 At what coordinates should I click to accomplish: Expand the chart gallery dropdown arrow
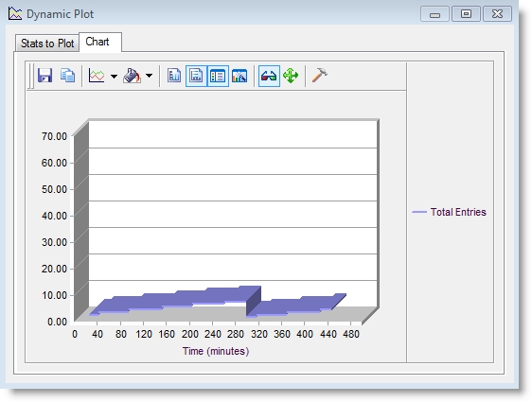tap(114, 76)
